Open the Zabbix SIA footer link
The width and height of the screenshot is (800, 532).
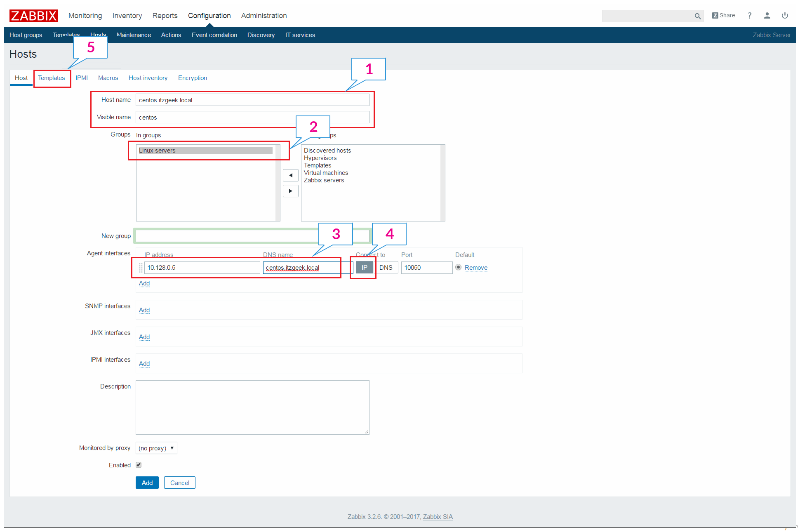point(438,517)
